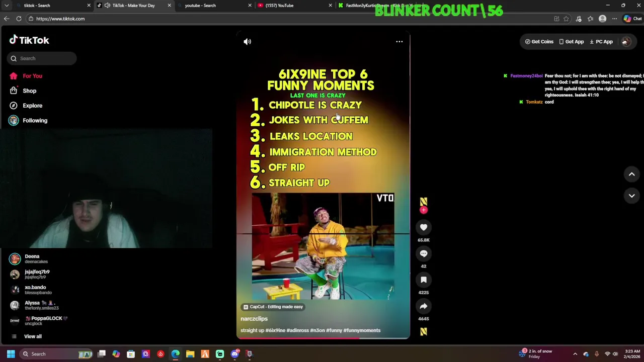The image size is (644, 362).
Task: Open Microsoft Edge from taskbar
Action: pos(175,354)
